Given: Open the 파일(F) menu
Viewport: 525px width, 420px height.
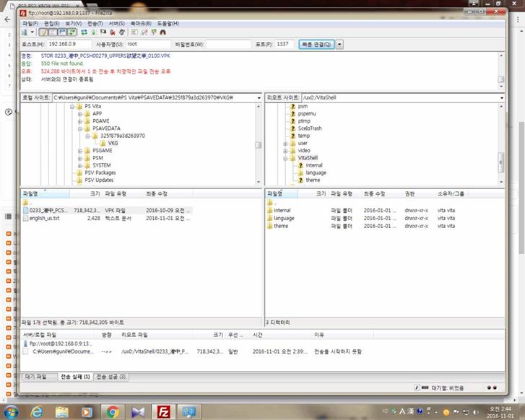Looking at the screenshot, I should [30, 23].
